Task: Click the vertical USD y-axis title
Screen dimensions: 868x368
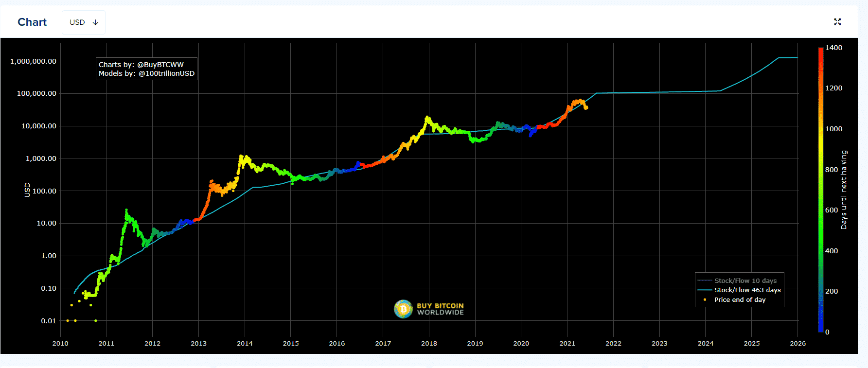Action: pyautogui.click(x=27, y=190)
